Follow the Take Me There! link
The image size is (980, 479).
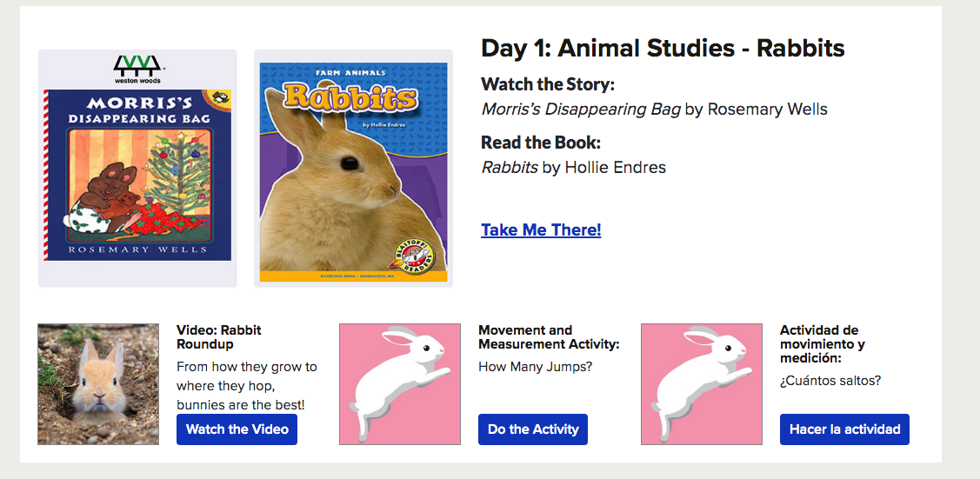click(541, 230)
